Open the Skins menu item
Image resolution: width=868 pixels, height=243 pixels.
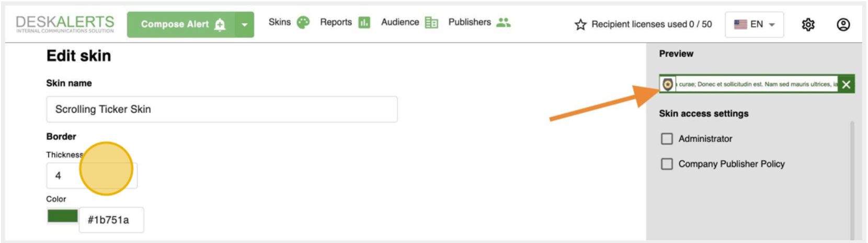click(x=280, y=22)
